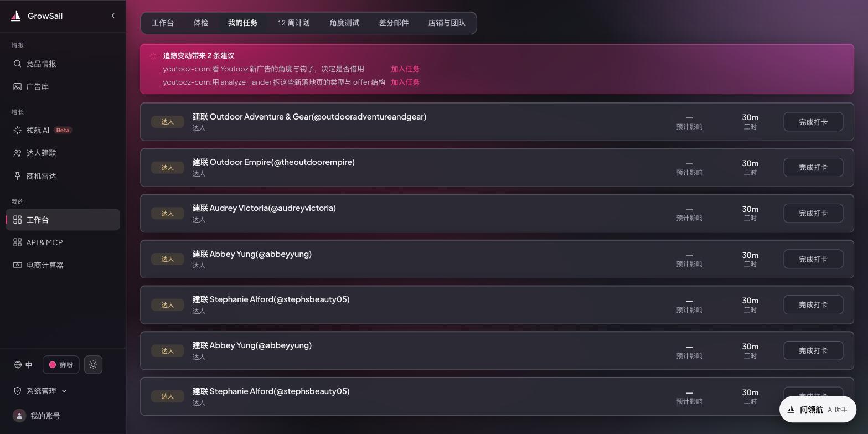Open task 建联 Outdoor Empire title

(273, 162)
